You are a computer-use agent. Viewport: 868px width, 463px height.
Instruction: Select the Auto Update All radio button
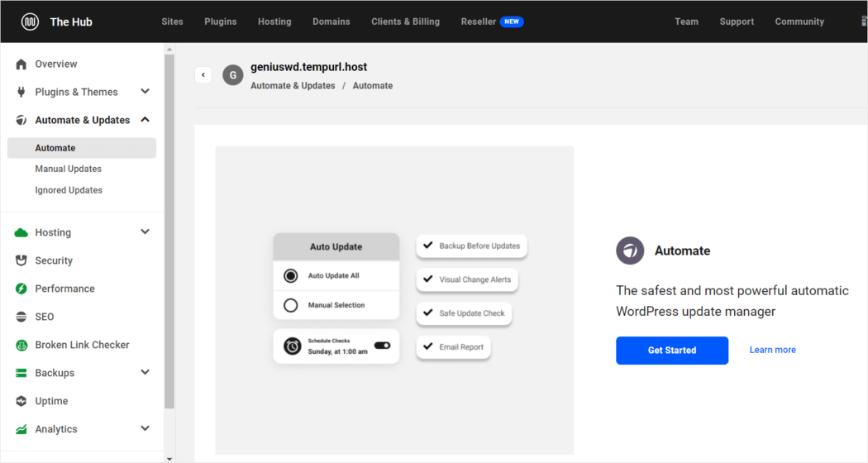click(x=291, y=275)
